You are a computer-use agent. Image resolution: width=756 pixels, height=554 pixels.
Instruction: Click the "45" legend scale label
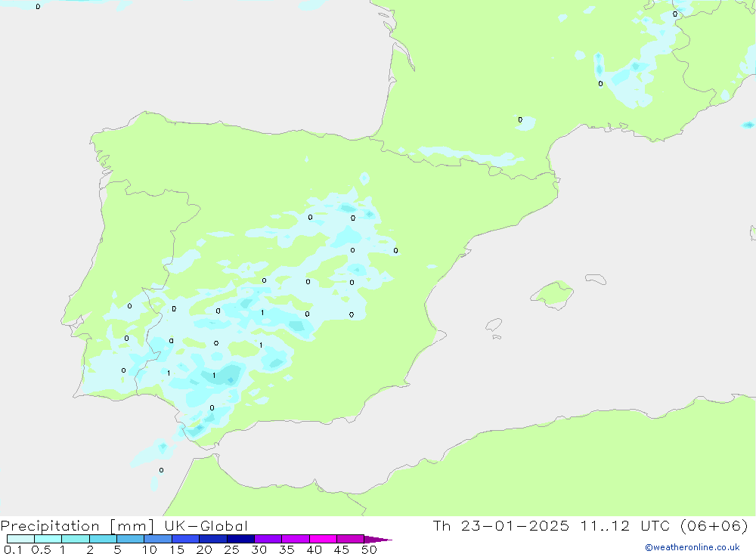point(342,549)
